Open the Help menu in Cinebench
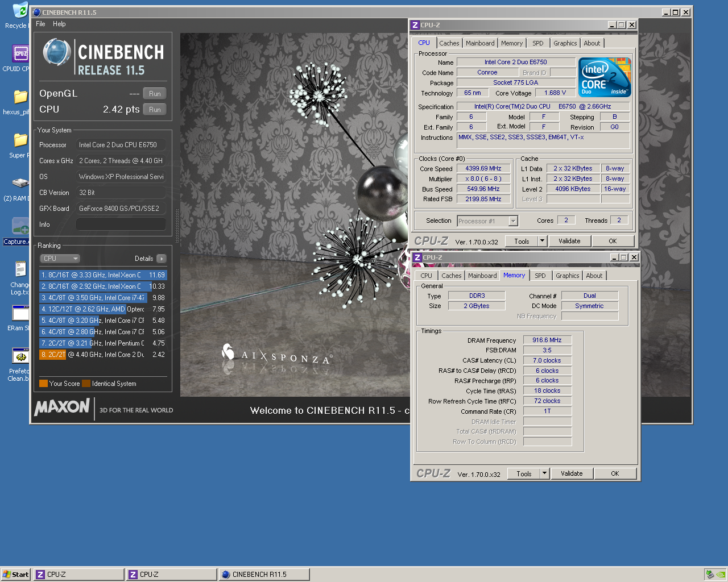This screenshot has width=728, height=582. 59,24
